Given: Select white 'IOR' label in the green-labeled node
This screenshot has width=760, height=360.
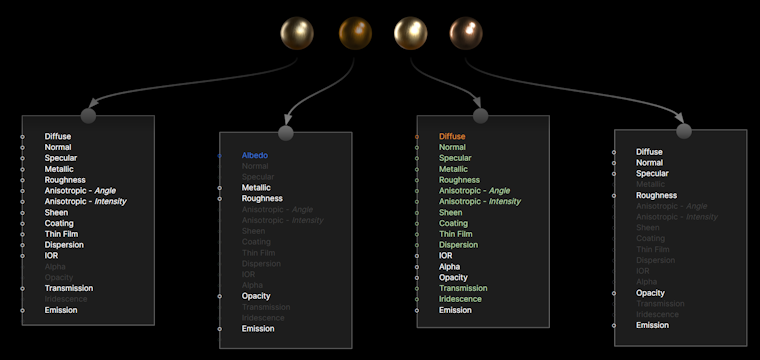Looking at the screenshot, I should [x=446, y=255].
